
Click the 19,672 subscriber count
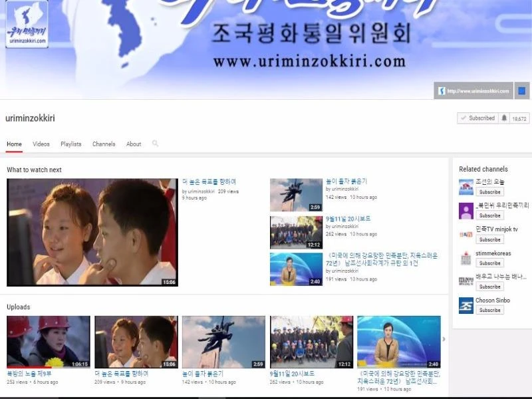[x=519, y=118]
